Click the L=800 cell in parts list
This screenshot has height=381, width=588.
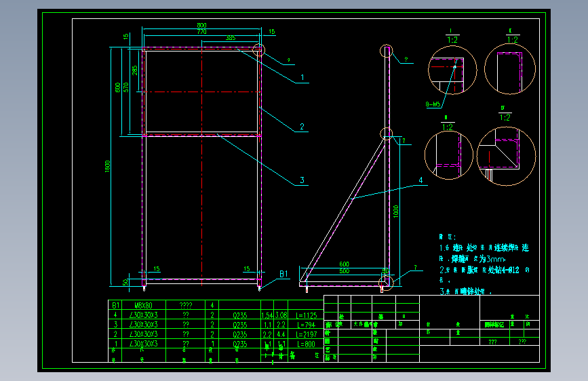(305, 344)
